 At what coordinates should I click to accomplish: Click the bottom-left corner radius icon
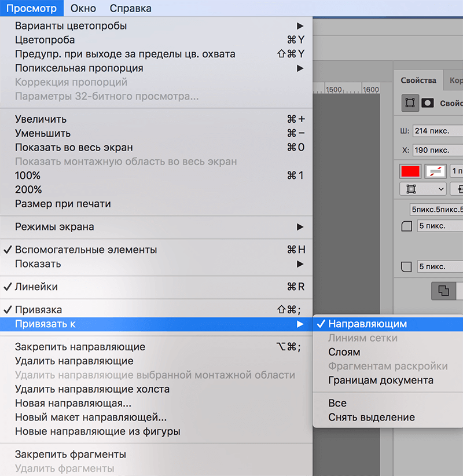[x=406, y=267]
